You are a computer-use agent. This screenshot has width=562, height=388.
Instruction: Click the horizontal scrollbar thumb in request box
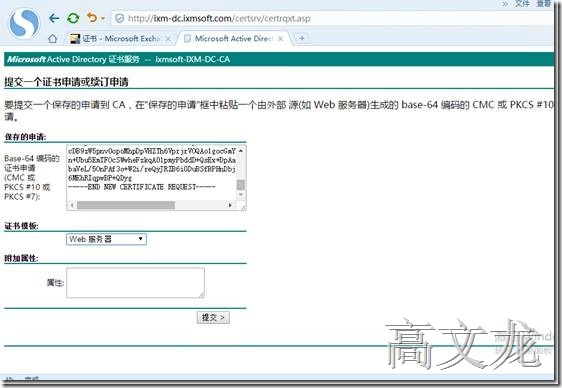point(126,205)
